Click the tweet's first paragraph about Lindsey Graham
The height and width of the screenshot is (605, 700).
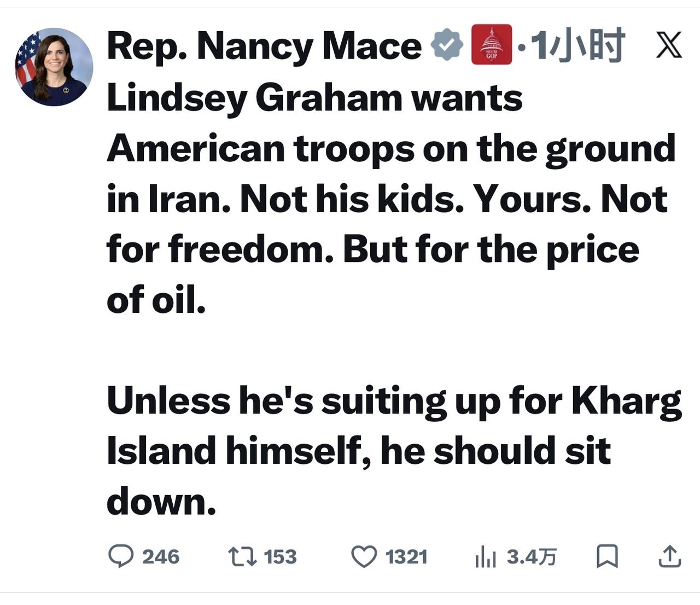pos(383,199)
